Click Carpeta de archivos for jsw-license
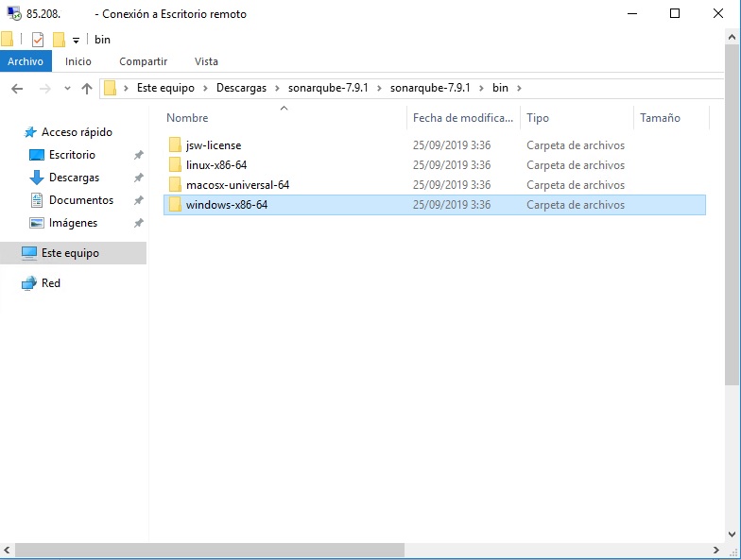The image size is (741, 560). [576, 145]
